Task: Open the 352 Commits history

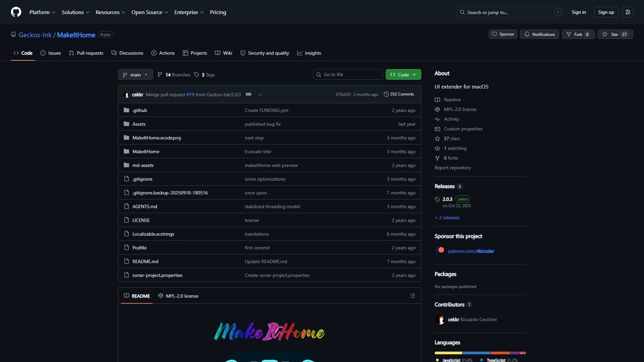Action: coord(399,94)
